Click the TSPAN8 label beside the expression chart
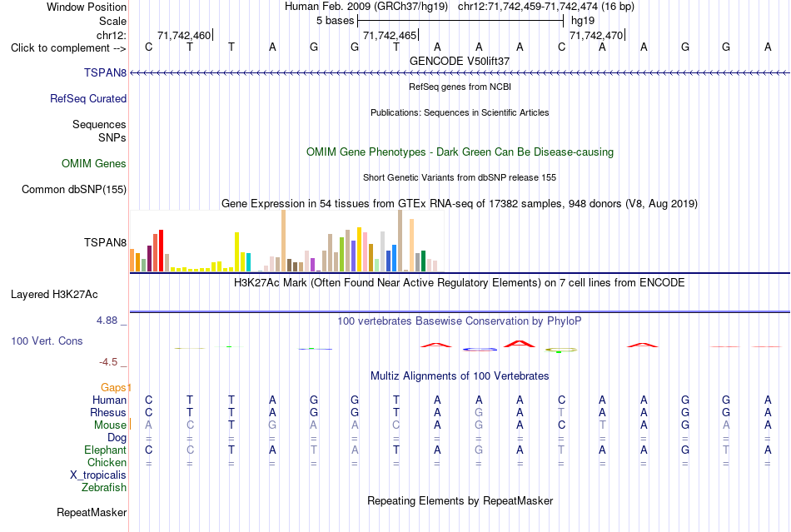The image size is (791, 532). tap(105, 242)
